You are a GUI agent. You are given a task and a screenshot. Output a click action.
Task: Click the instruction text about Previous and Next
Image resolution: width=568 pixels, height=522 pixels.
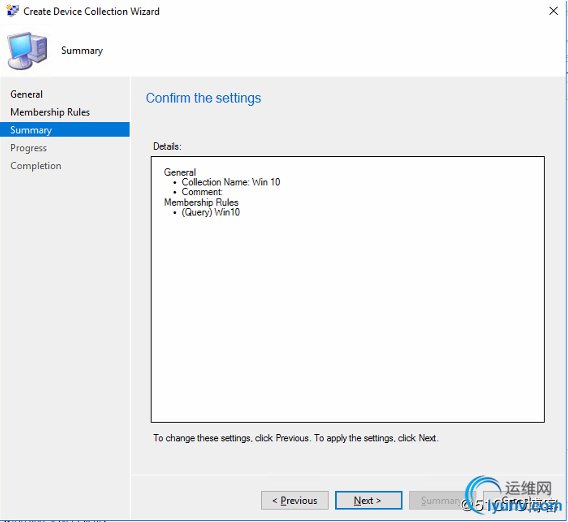296,438
